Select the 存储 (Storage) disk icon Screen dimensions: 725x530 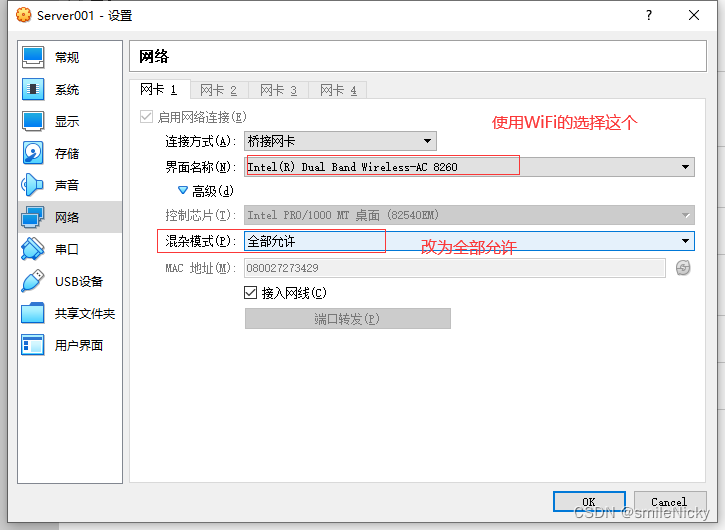click(x=33, y=153)
